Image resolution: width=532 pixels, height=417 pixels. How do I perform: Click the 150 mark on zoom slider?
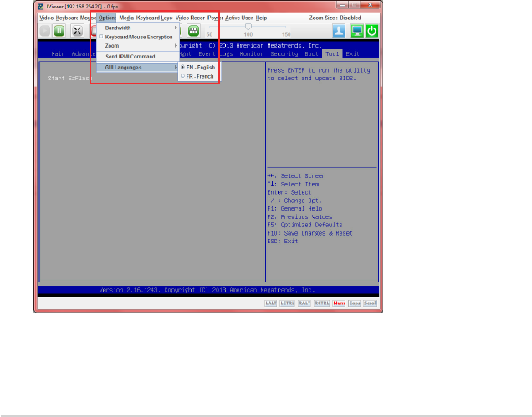click(286, 34)
